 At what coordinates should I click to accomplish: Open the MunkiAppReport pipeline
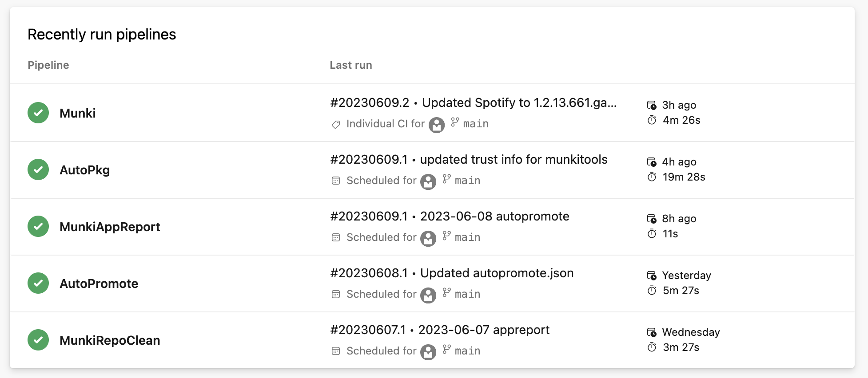tap(110, 227)
